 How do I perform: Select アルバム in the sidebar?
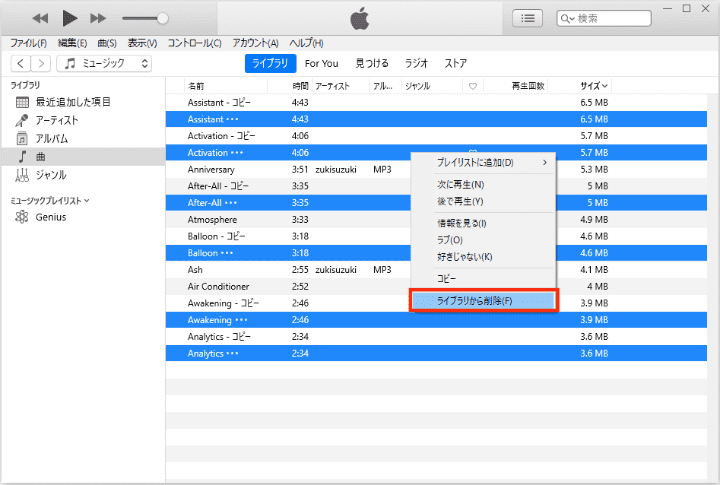tap(83, 138)
